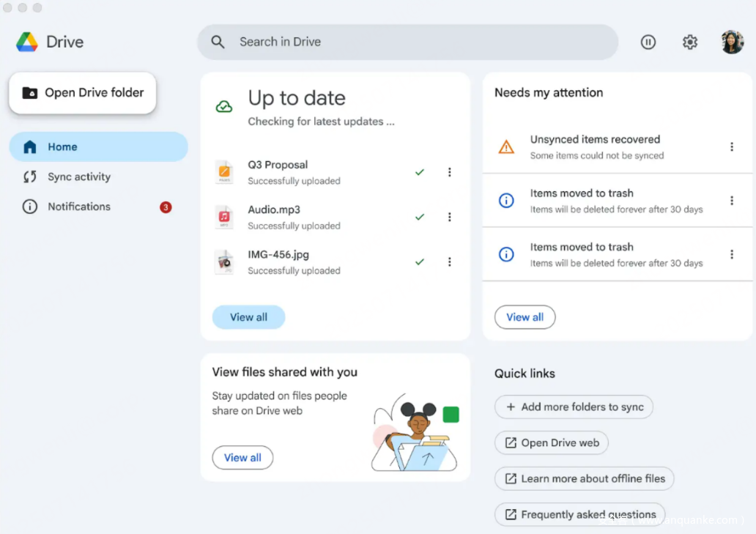Click the Audio.mp3 file icon
The image size is (756, 534).
pyautogui.click(x=224, y=217)
